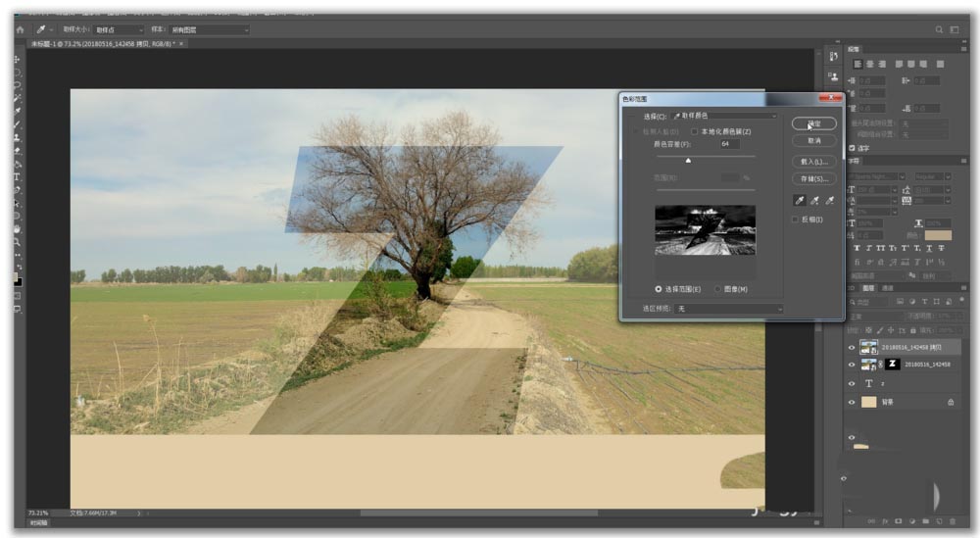
Task: Click the Add layer style fx icon
Action: (885, 521)
